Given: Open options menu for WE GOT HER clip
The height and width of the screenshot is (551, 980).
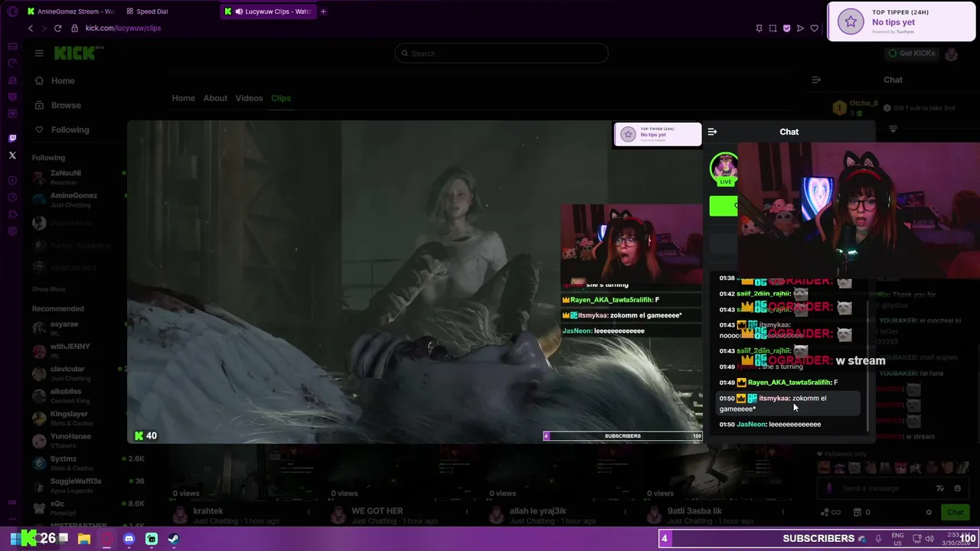Looking at the screenshot, I should [x=466, y=511].
